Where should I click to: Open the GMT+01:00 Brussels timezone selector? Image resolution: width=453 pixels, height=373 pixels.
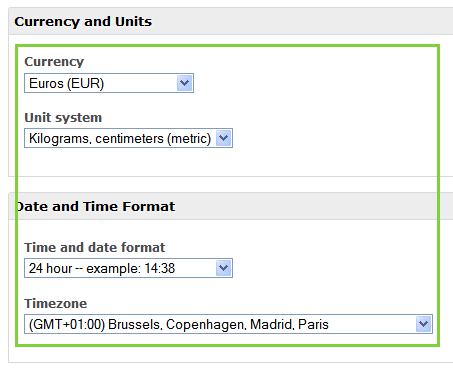tap(228, 324)
